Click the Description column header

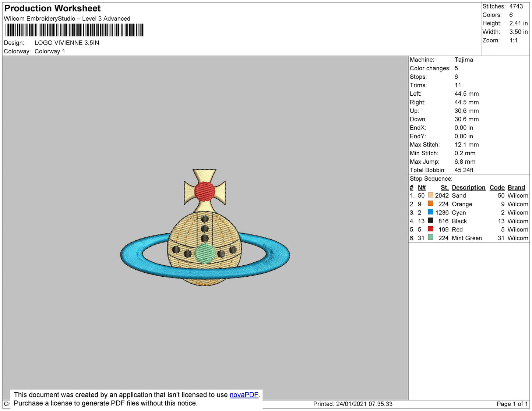click(469, 187)
